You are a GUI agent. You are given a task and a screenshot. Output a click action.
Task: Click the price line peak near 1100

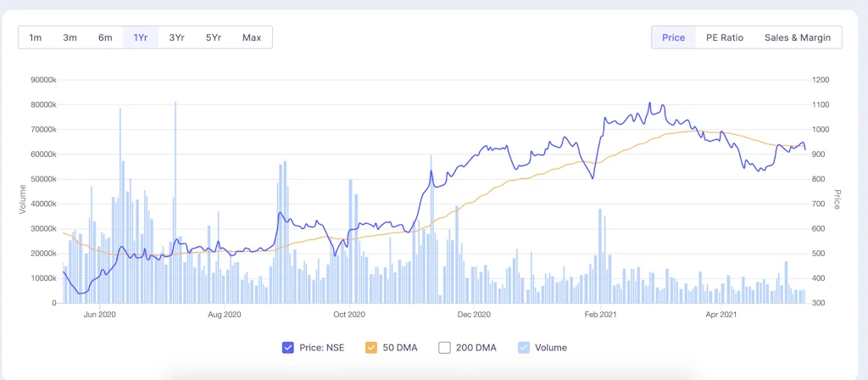pos(649,103)
